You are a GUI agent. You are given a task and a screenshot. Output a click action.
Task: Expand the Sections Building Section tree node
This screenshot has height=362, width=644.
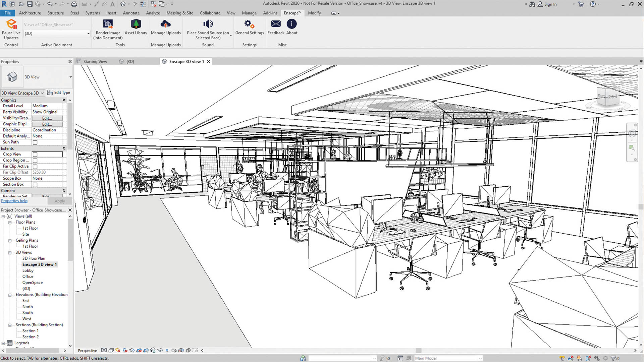point(10,324)
